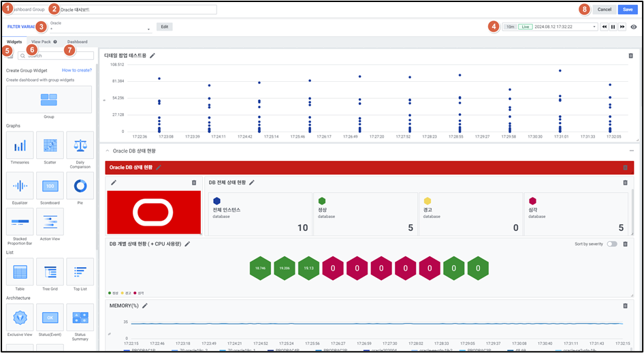Delete the DB 전체 상태 현황 widget
The height and width of the screenshot is (353, 644).
click(625, 183)
